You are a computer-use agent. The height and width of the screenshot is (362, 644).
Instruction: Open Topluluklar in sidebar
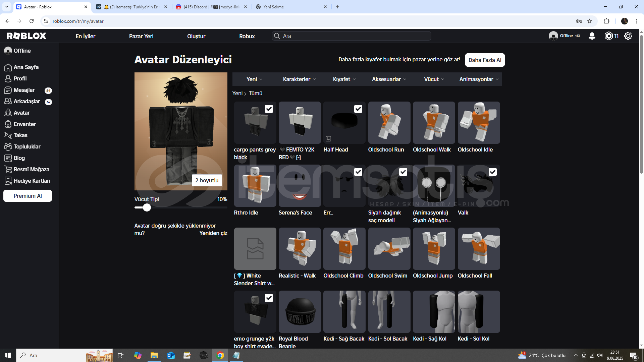[x=26, y=146]
